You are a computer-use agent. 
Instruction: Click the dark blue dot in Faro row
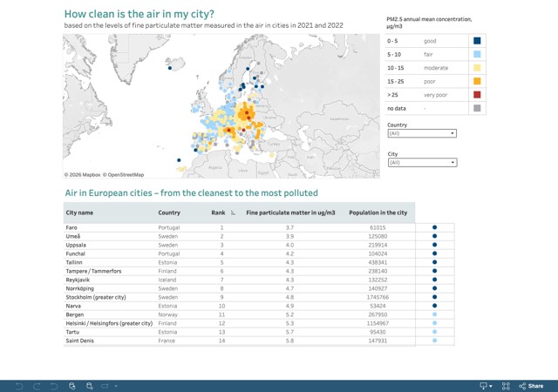coord(434,227)
